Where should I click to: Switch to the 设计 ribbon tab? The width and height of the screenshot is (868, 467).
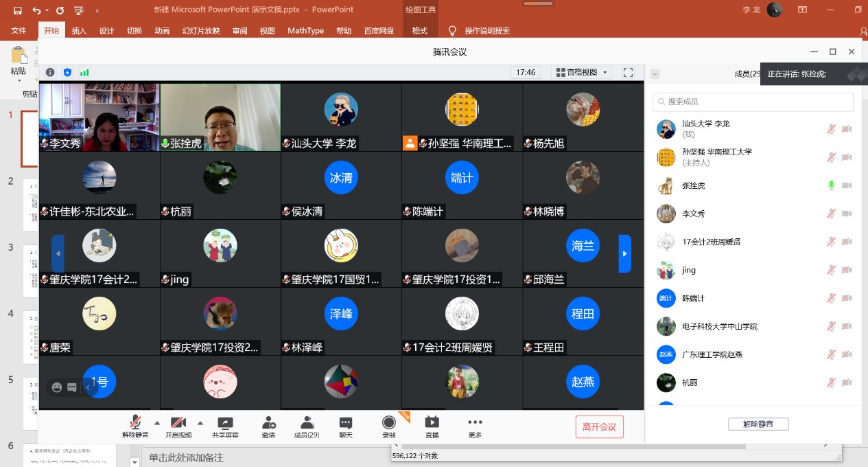pyautogui.click(x=106, y=31)
